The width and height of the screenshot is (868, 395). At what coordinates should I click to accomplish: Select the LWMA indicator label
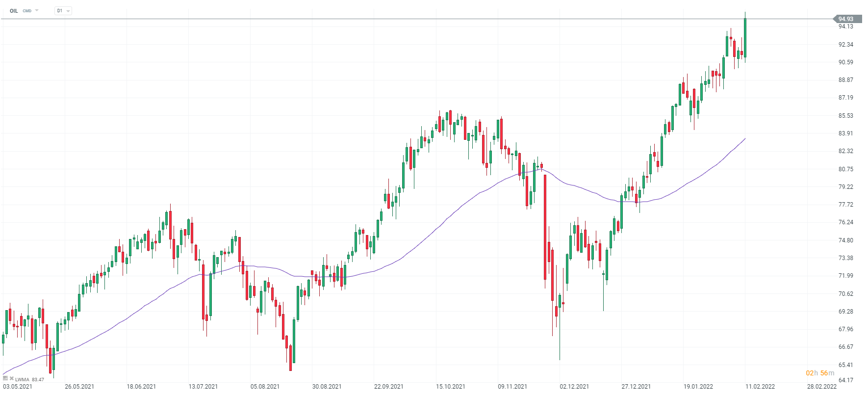tap(22, 379)
